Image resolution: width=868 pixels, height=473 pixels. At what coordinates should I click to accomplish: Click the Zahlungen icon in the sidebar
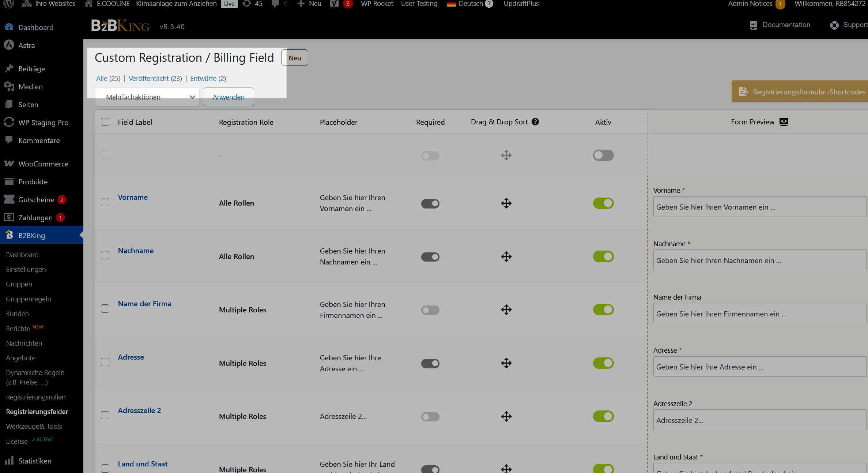click(9, 217)
